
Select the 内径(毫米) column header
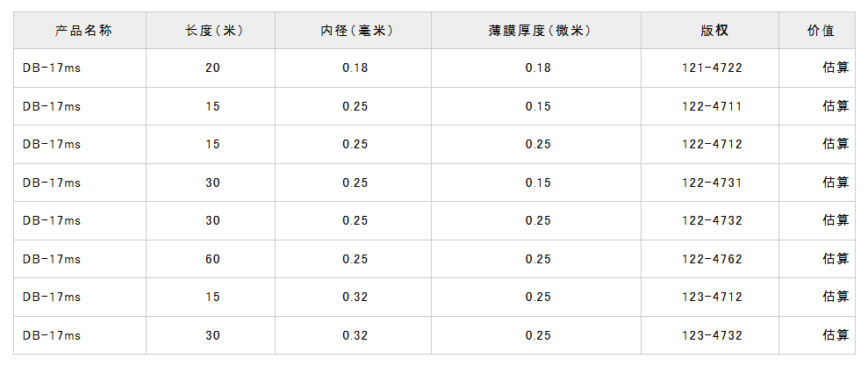coord(355,31)
